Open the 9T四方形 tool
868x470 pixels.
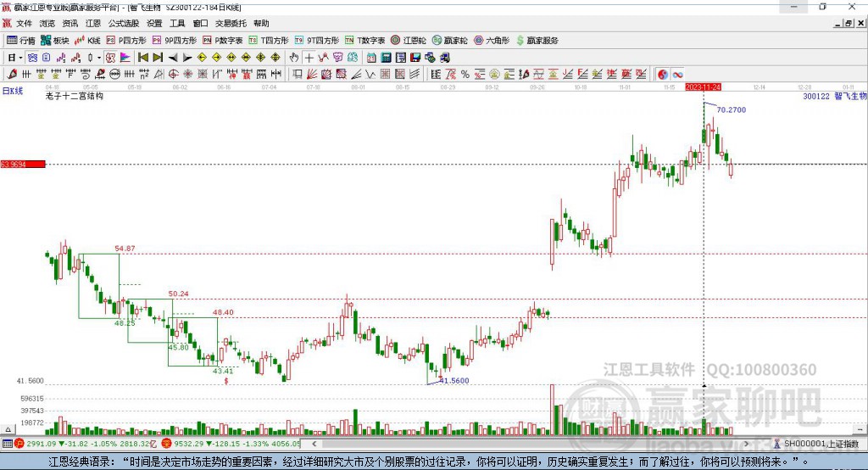tap(317, 41)
